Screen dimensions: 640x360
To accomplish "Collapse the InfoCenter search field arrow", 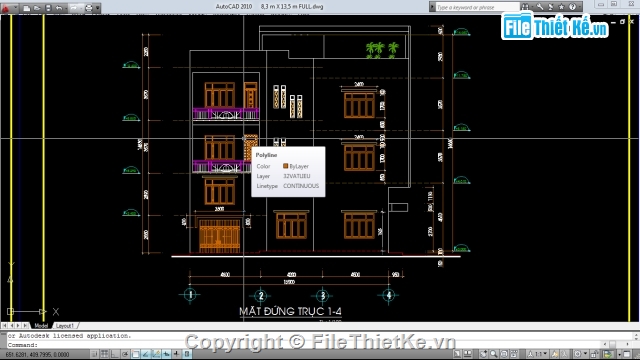I will [x=432, y=7].
